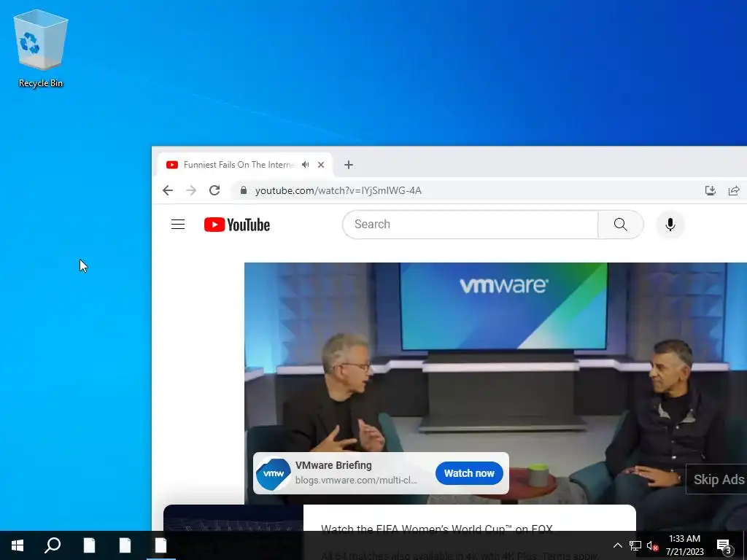Click the youtube.com URL in address bar
This screenshot has height=560, width=747.
(338, 190)
